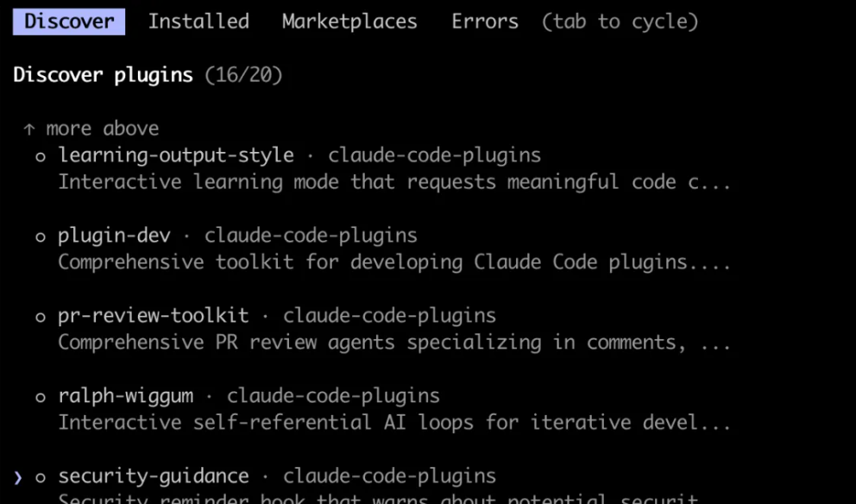The height and width of the screenshot is (504, 856).
Task: Select the pr-review-toolkit plugin name
Action: (154, 316)
